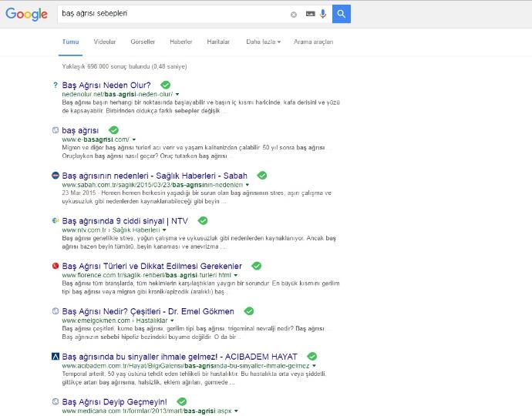This screenshot has width=532, height=416.
Task: Select the Tümü tab
Action: pos(71,42)
